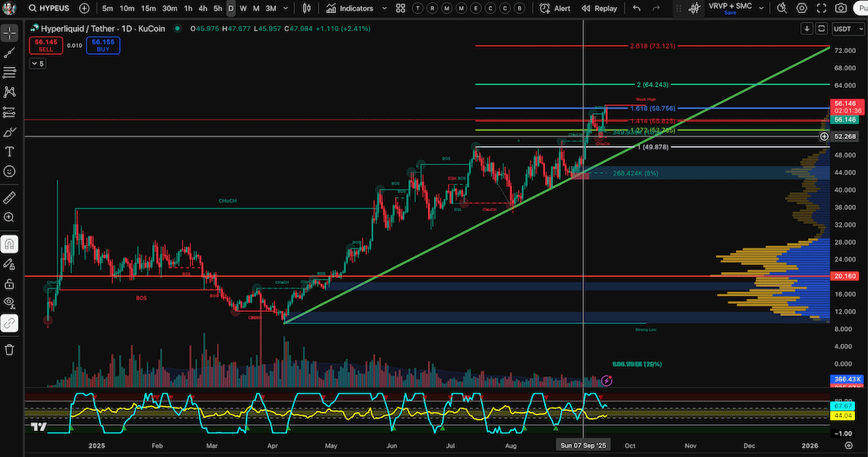The image size is (868, 457).
Task: Click the TradingView logo in chart corner
Action: pyautogui.click(x=39, y=427)
